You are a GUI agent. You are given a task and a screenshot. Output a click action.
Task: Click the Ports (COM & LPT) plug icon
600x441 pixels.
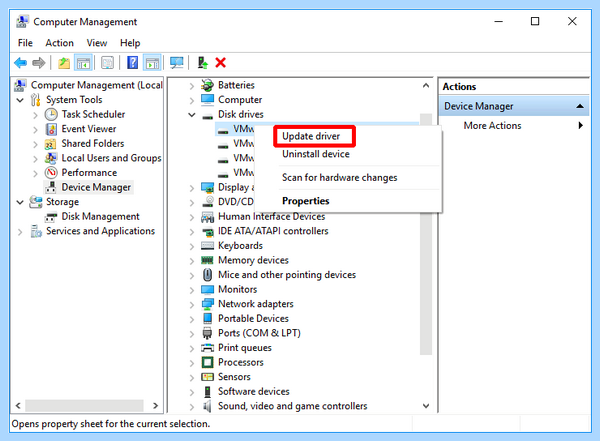(x=207, y=333)
